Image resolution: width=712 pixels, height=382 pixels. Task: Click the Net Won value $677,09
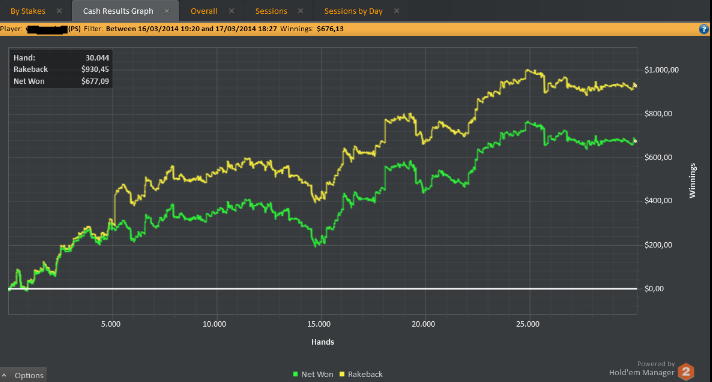pos(95,81)
